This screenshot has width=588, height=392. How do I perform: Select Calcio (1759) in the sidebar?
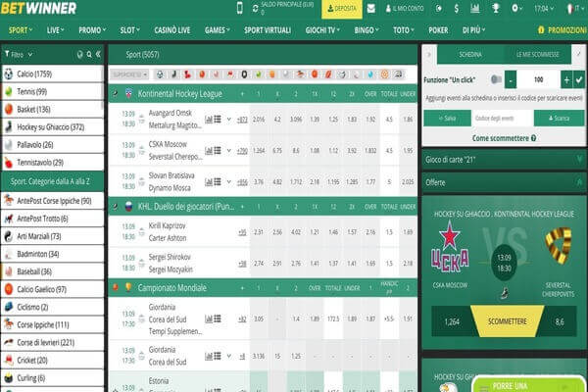[53, 73]
